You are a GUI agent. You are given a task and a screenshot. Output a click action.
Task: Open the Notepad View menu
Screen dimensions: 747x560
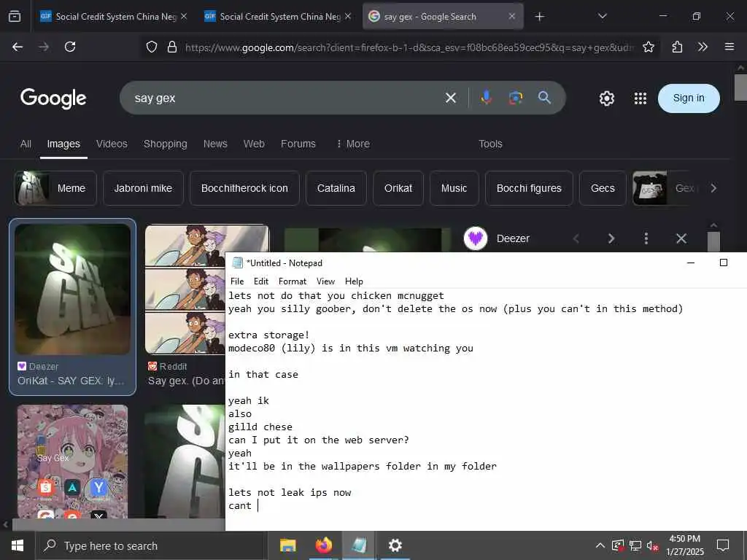tap(326, 281)
